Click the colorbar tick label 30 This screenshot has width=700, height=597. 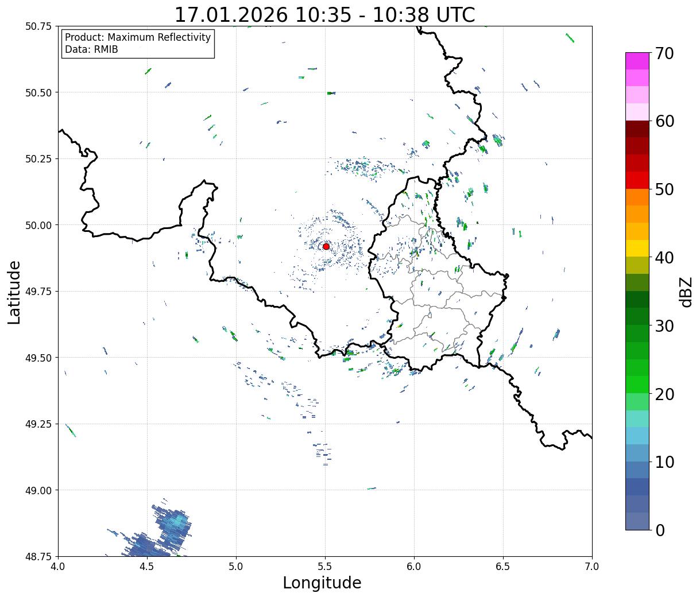click(665, 325)
